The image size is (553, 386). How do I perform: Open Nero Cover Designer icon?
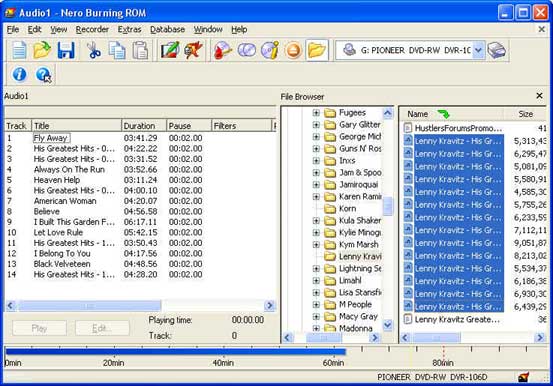(170, 50)
